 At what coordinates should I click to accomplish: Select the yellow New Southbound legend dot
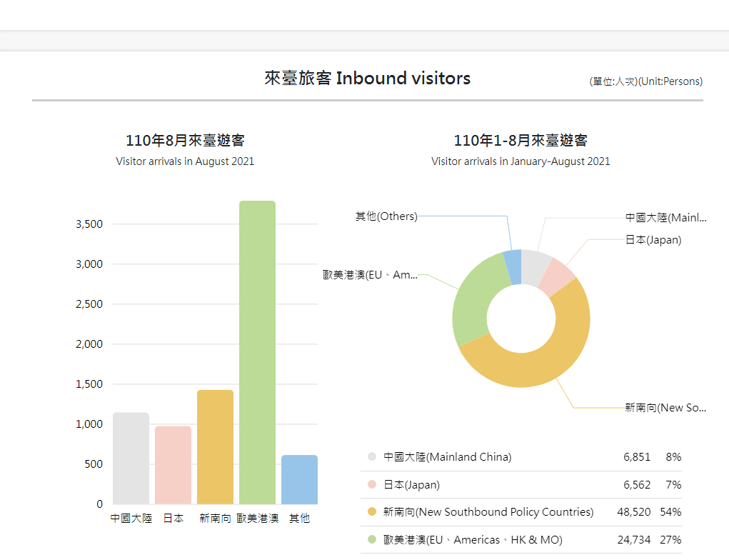click(x=371, y=512)
